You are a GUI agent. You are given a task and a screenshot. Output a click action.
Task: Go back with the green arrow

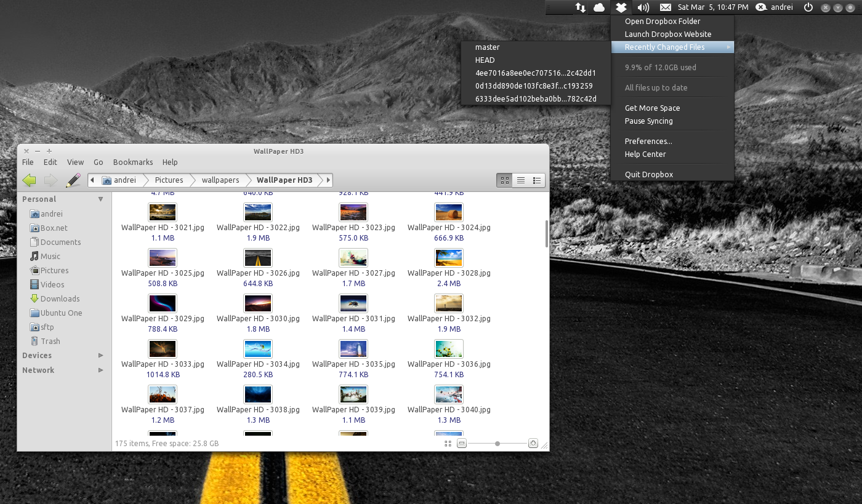(29, 180)
